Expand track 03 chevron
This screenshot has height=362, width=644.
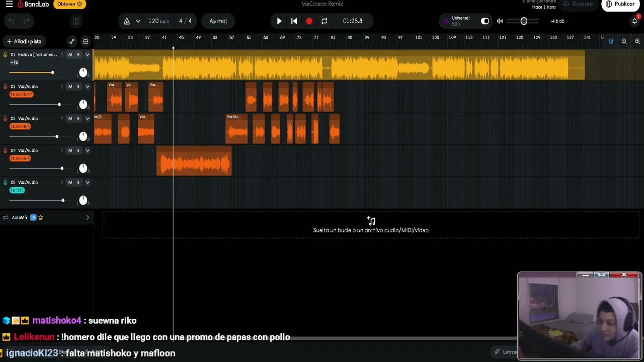coord(87,119)
